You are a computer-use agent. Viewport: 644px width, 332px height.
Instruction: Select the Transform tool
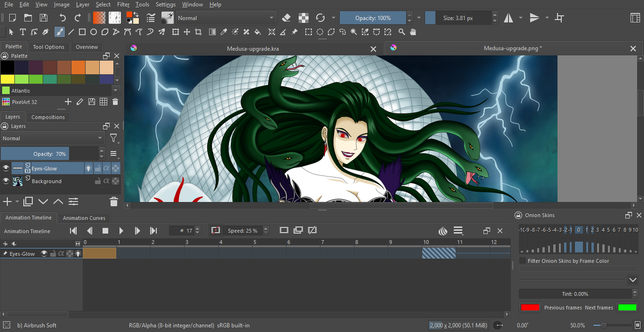coord(176,32)
